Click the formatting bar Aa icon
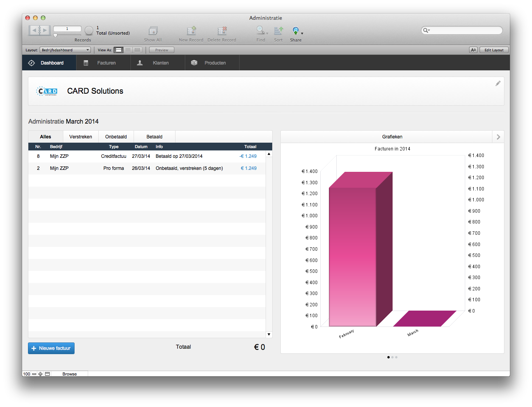The image size is (532, 407). pyautogui.click(x=473, y=50)
